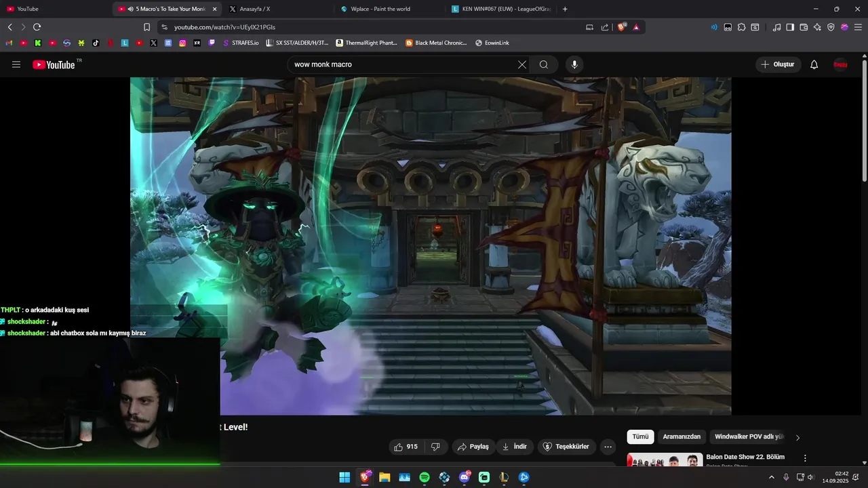
Task: Open Discord from the taskbar
Action: 465,477
